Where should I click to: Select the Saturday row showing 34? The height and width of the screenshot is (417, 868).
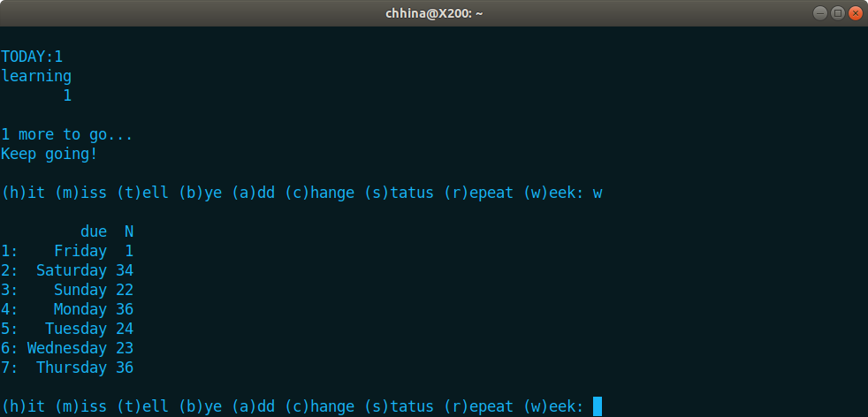pyautogui.click(x=67, y=270)
